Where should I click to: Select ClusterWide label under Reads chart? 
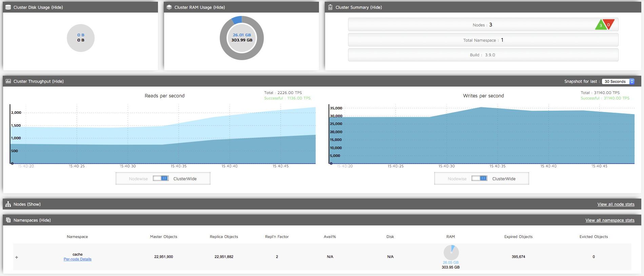[185, 179]
